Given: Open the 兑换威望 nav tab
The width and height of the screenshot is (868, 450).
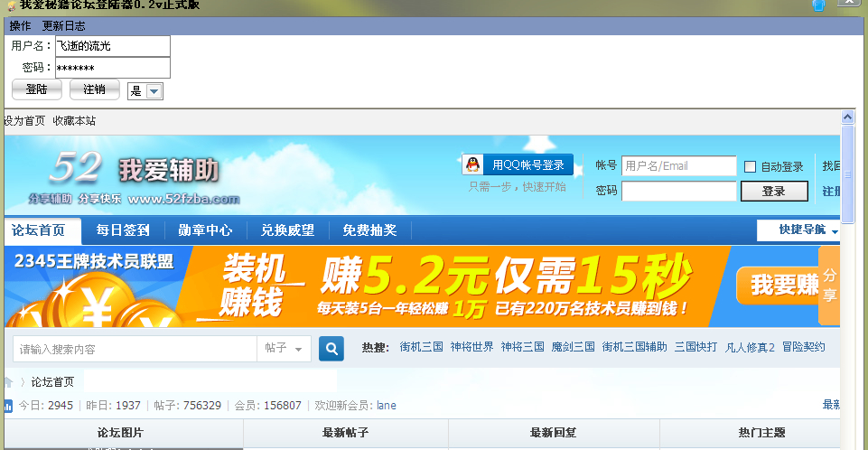Looking at the screenshot, I should click(287, 230).
